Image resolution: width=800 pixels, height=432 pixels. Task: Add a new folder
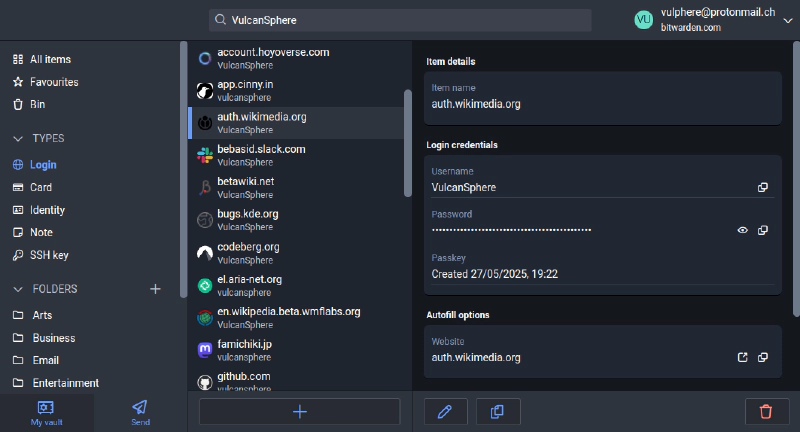[x=155, y=289]
